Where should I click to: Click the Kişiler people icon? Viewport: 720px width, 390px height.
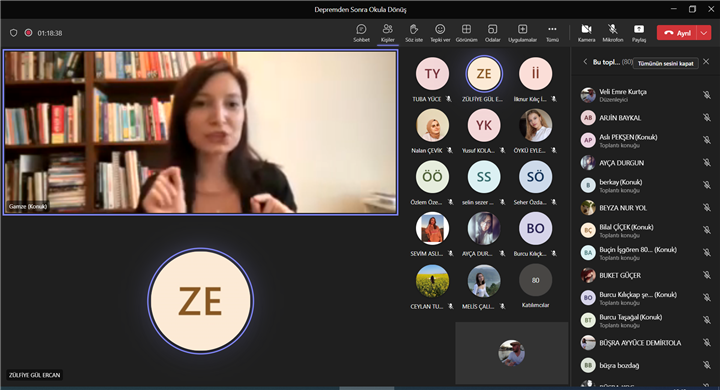[x=388, y=33]
